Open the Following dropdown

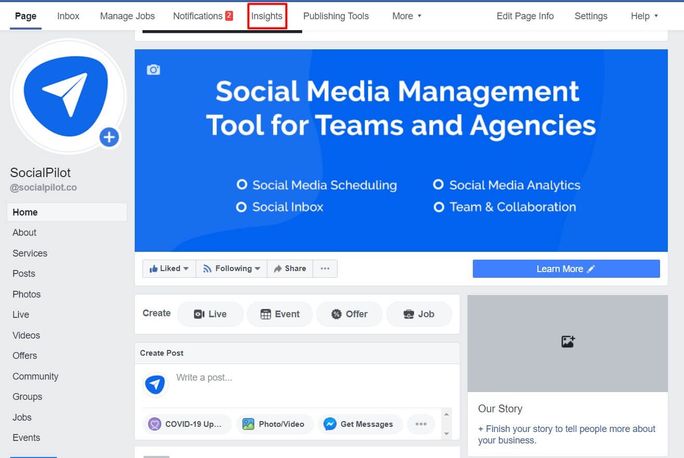pos(232,269)
